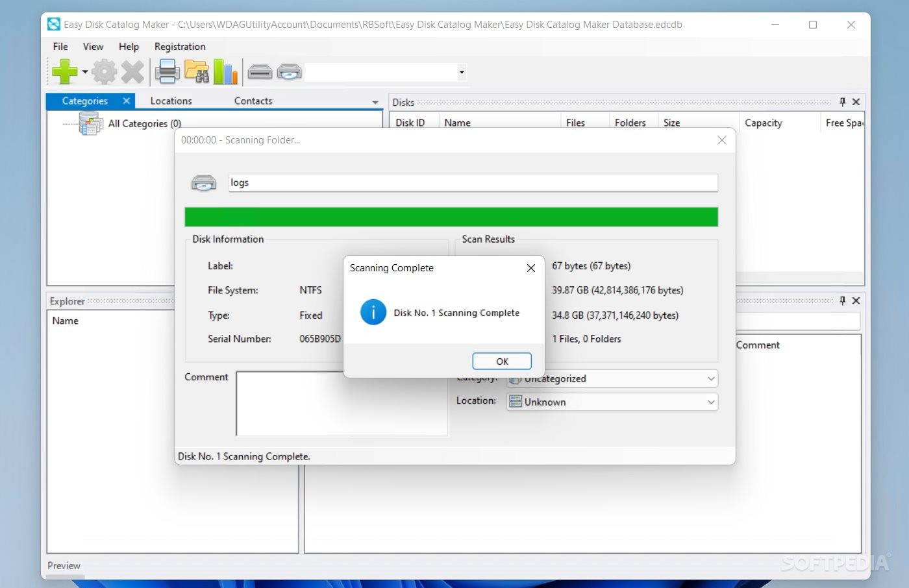The image size is (909, 588).
Task: Sort by Files column header
Action: [x=585, y=123]
